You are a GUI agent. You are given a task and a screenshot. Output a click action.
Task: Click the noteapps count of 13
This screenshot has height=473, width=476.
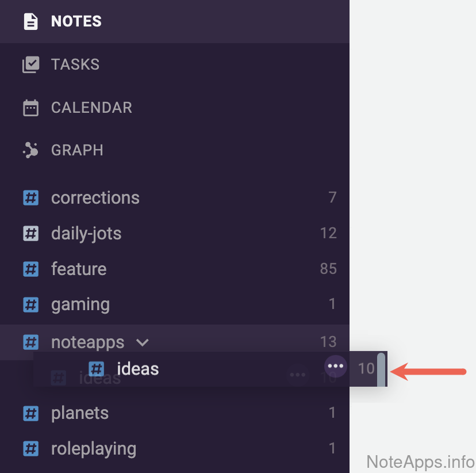coord(328,342)
